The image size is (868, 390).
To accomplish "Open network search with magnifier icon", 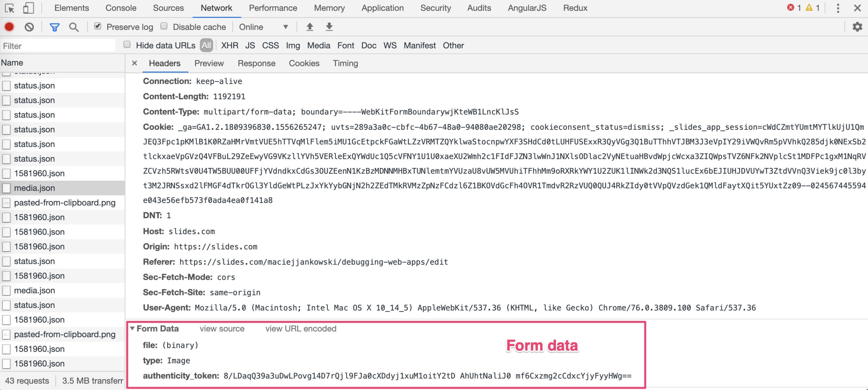I will 74,27.
